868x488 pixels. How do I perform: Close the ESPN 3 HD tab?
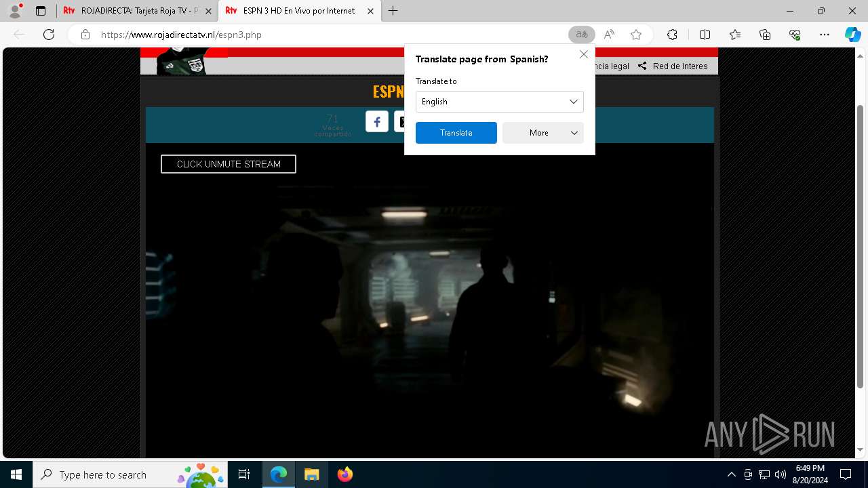coord(370,11)
